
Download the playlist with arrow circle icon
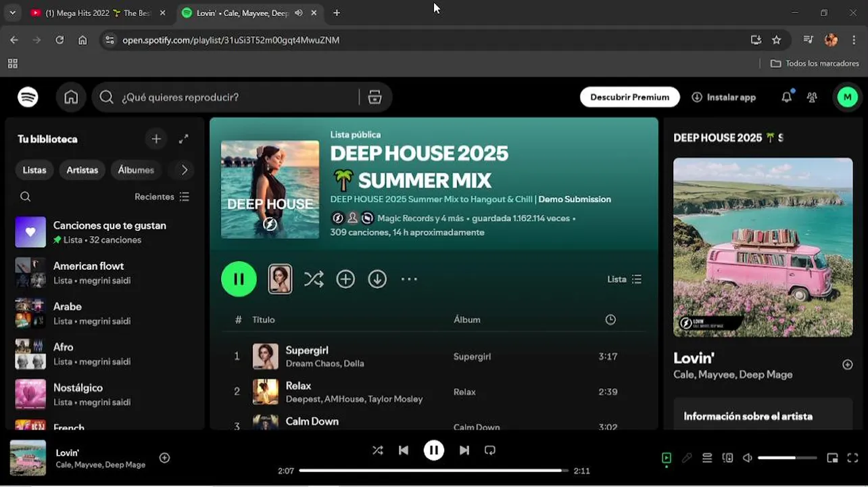click(x=377, y=279)
